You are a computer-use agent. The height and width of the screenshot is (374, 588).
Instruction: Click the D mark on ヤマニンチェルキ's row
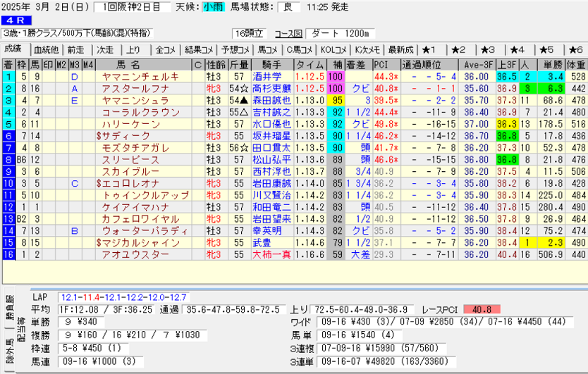(75, 77)
